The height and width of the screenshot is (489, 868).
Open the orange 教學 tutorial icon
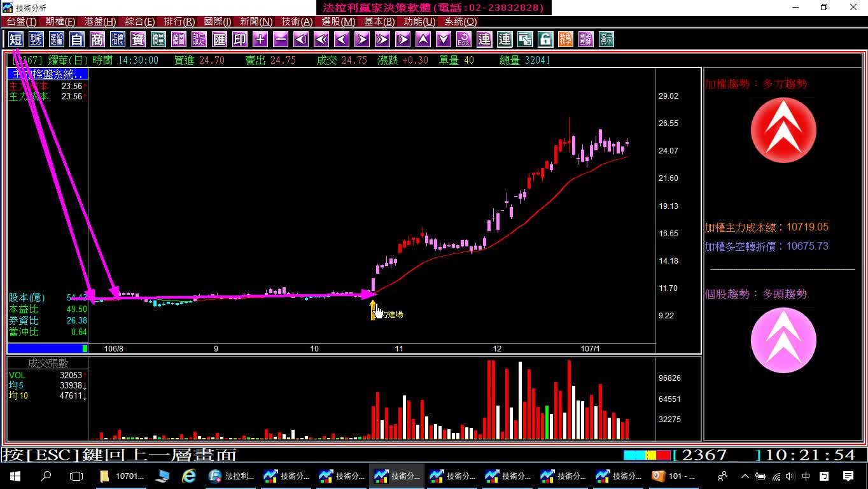pos(566,39)
